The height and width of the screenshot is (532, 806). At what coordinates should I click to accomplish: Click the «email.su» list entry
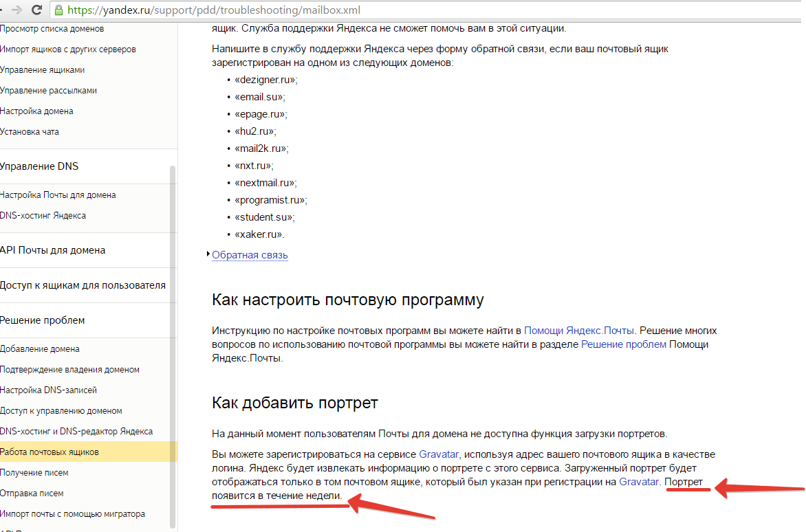pyautogui.click(x=260, y=97)
